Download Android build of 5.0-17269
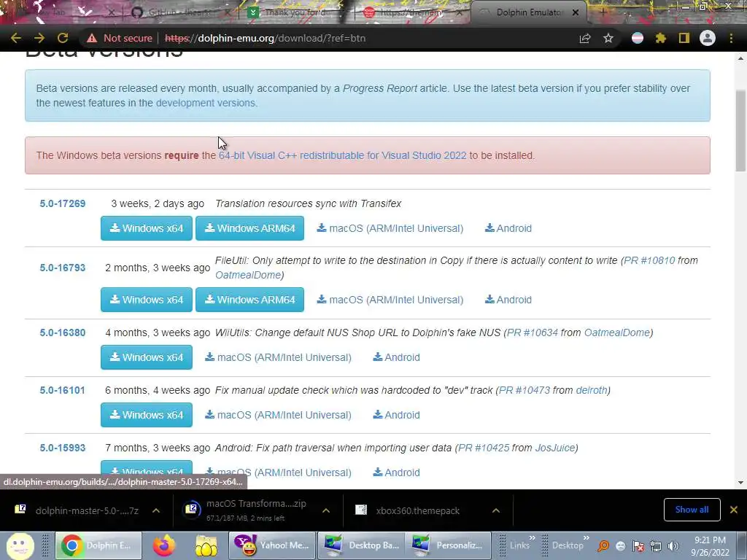Viewport: 747px width, 560px height. click(x=508, y=228)
